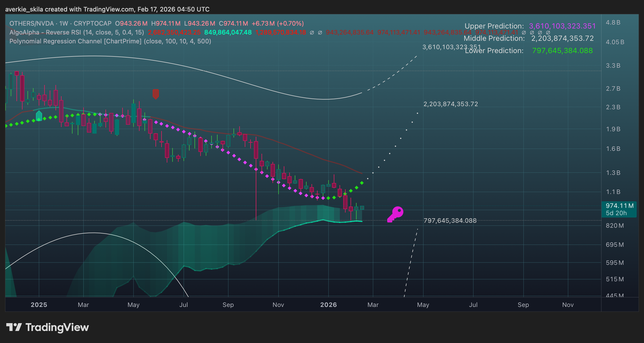Click the 515M price axis label
Screen dimensions: 644x343
coord(615,279)
